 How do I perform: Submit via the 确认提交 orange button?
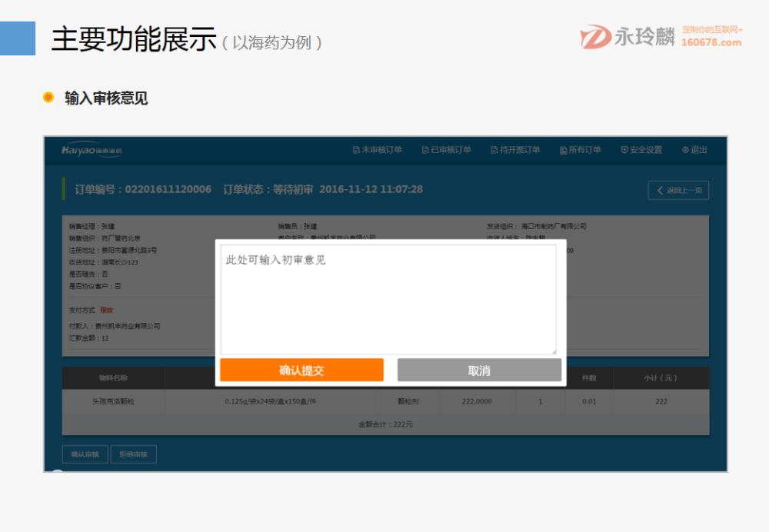click(x=301, y=370)
